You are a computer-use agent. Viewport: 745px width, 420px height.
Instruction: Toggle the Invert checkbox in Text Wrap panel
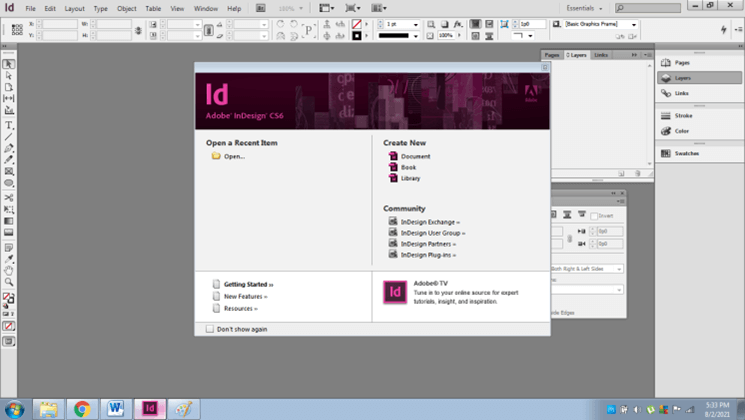tap(594, 216)
